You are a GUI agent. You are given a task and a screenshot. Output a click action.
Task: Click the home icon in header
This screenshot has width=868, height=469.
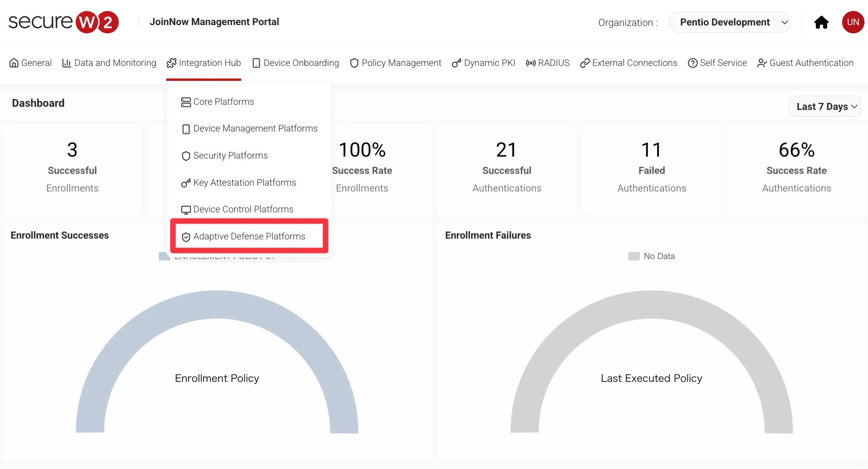click(x=821, y=22)
